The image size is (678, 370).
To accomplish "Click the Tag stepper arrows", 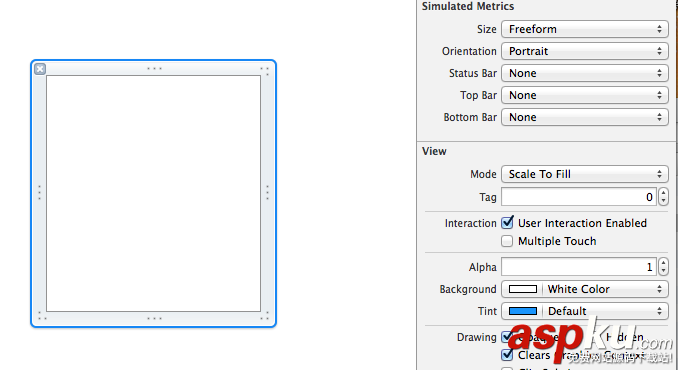I will tap(663, 197).
